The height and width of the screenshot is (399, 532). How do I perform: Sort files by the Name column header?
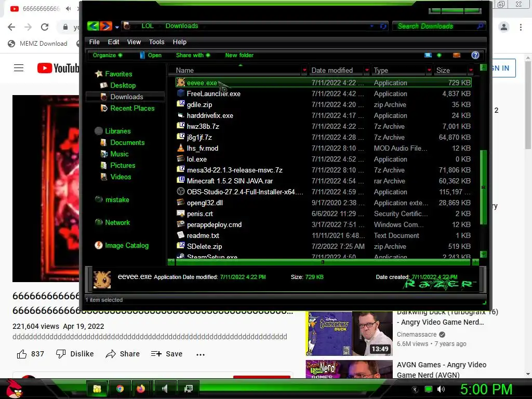tap(184, 70)
